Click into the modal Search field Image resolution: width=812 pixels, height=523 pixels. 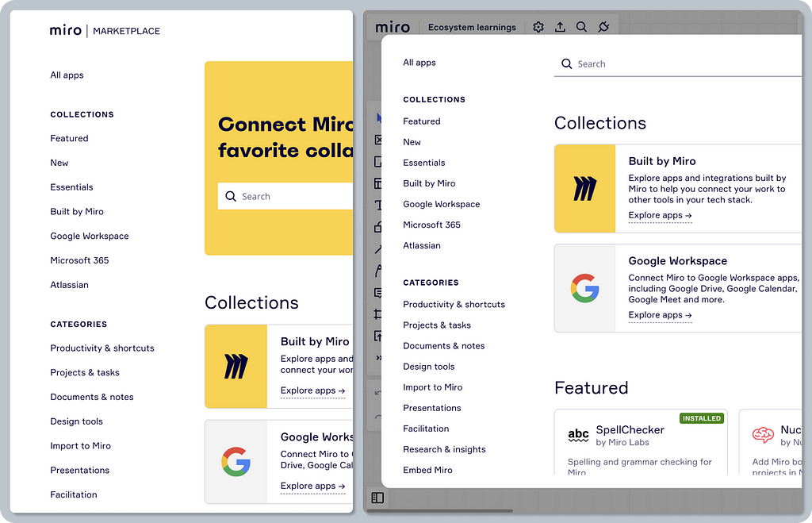point(678,63)
